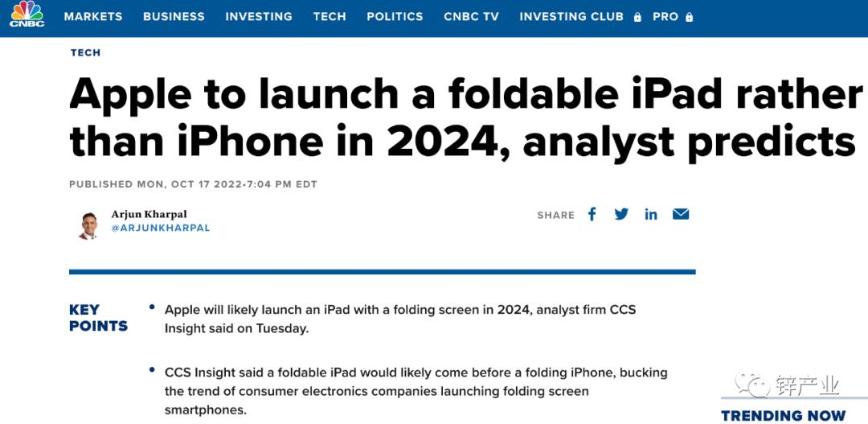
Task: Open the Markets menu
Action: 93,17
